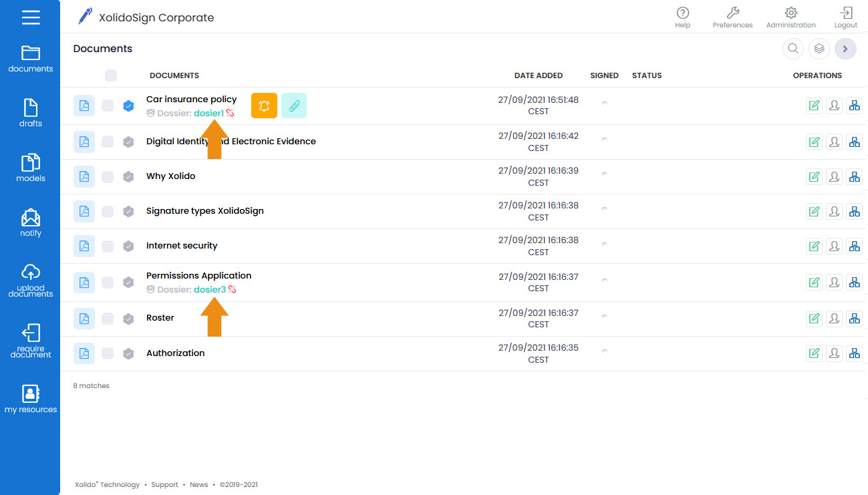Click the sign edit icon for Internet security
Image resolution: width=868 pixels, height=495 pixels.
pyautogui.click(x=814, y=246)
